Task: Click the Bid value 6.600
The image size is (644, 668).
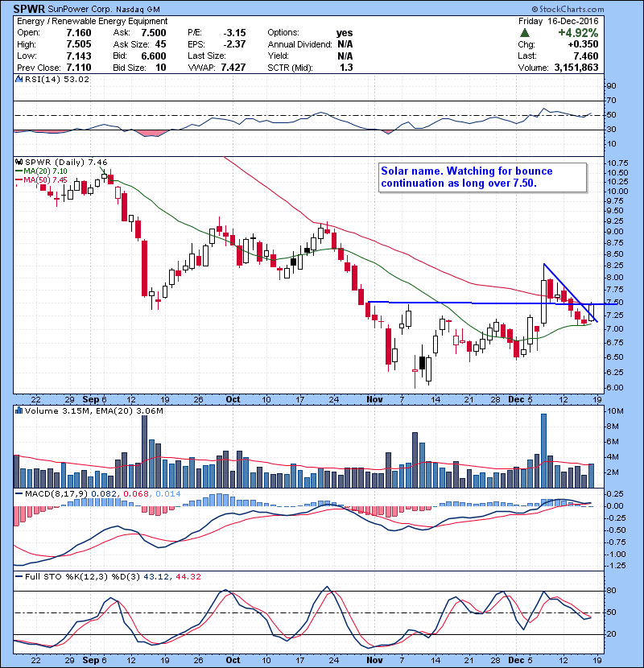Action: coord(154,56)
